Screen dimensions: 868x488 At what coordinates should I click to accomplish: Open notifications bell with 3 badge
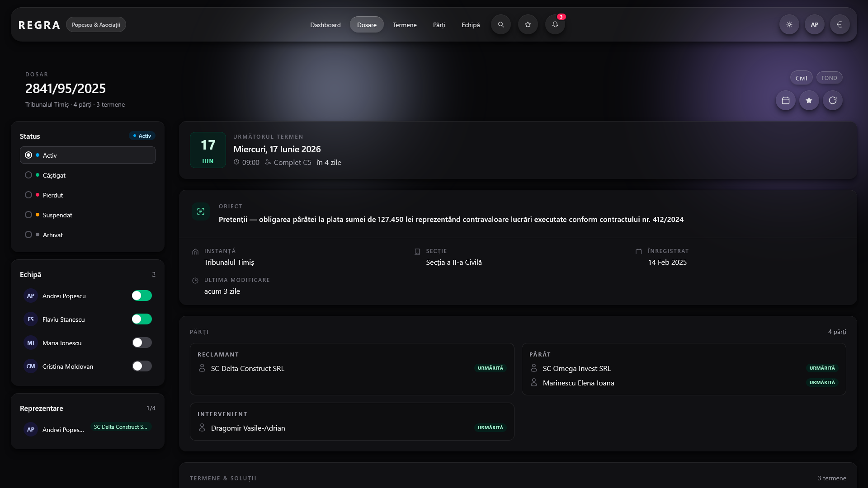pos(555,25)
